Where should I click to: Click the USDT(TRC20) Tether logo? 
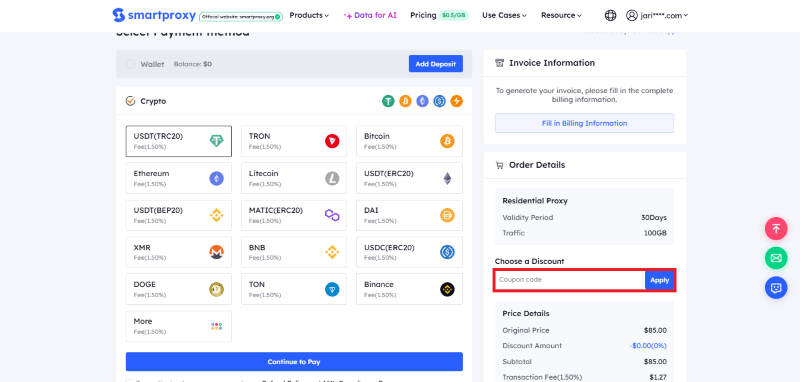pos(217,141)
